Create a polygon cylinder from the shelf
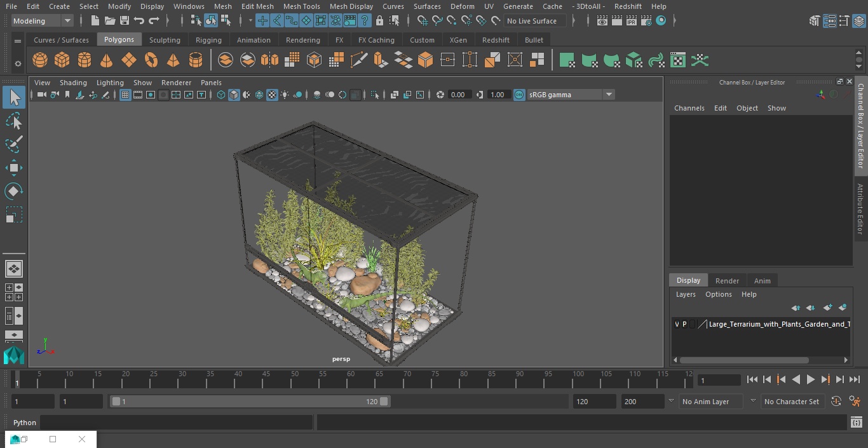Viewport: 868px width, 448px height. click(x=85, y=60)
